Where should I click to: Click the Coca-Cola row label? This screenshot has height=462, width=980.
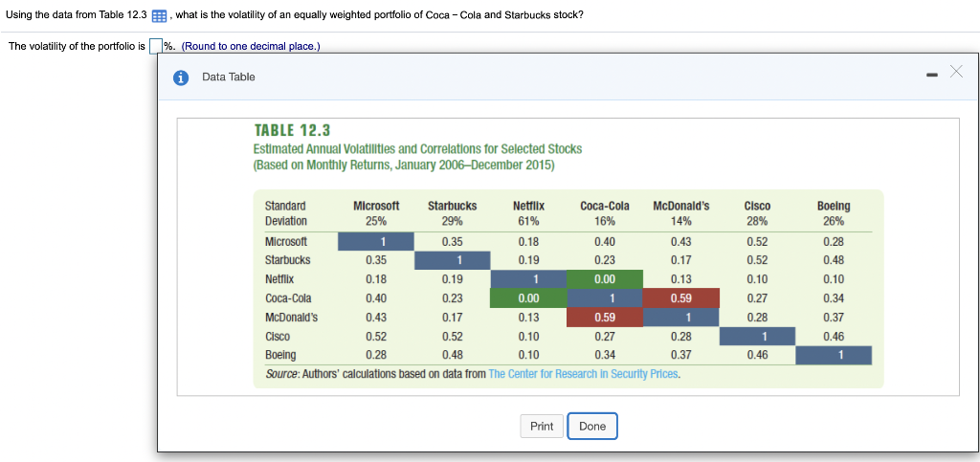288,298
